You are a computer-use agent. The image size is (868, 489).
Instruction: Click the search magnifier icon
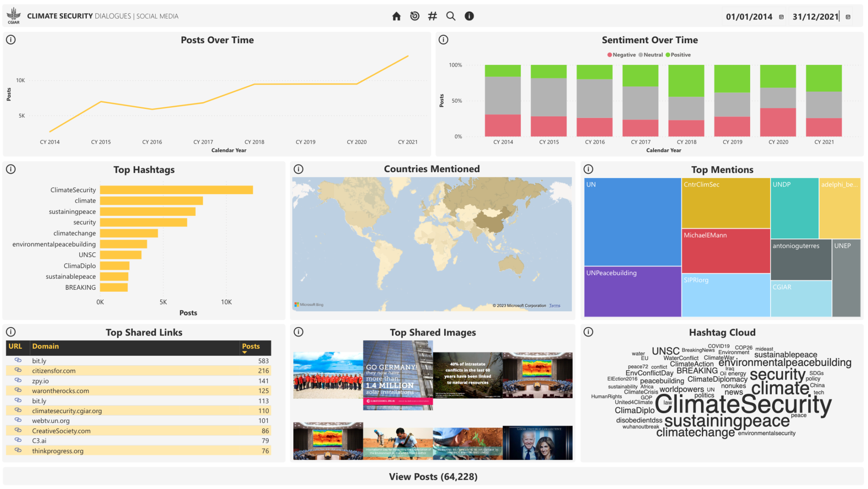pos(451,16)
